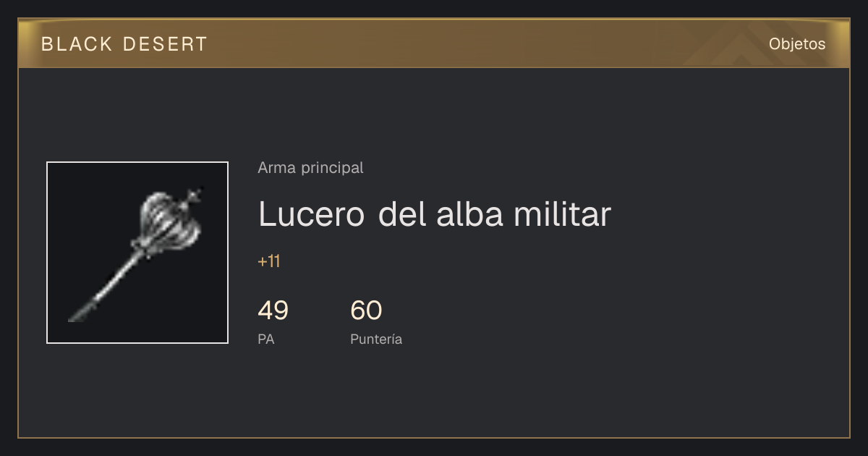Click the PA stat label
This screenshot has width=868, height=456.
266,339
